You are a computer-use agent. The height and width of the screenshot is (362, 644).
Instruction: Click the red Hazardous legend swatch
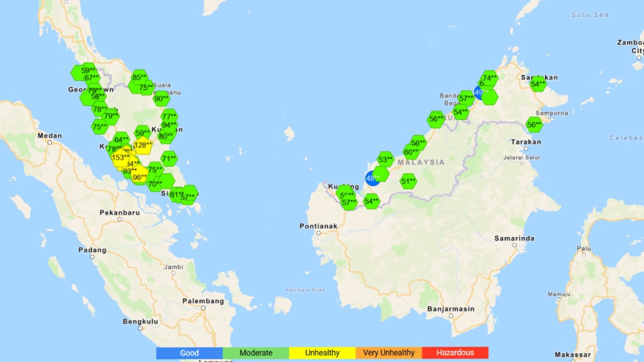455,353
